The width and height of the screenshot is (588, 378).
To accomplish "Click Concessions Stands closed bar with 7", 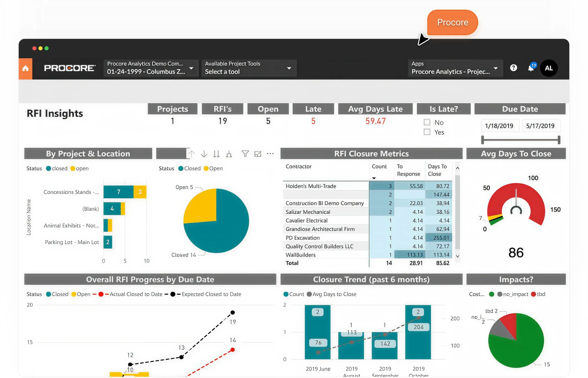I will [119, 192].
